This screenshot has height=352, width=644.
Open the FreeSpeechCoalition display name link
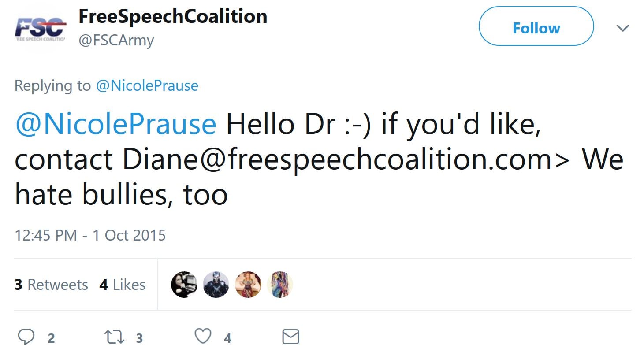(173, 17)
